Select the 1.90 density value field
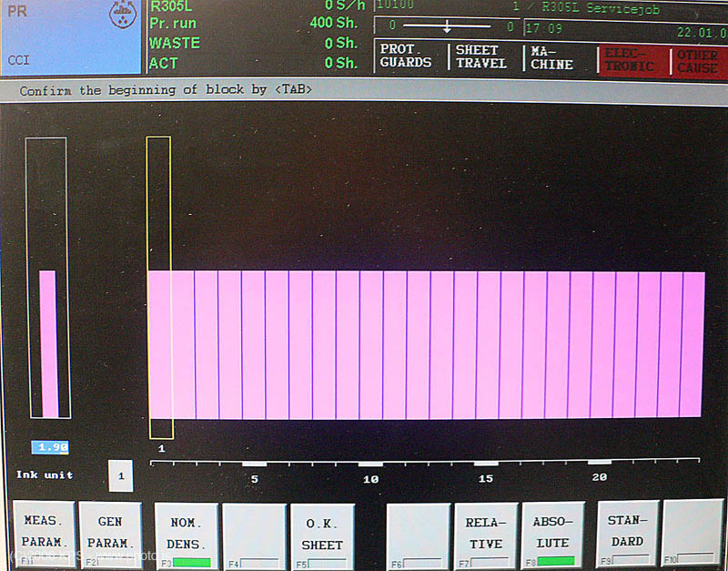Screen dimensions: 728x571 tap(50, 447)
